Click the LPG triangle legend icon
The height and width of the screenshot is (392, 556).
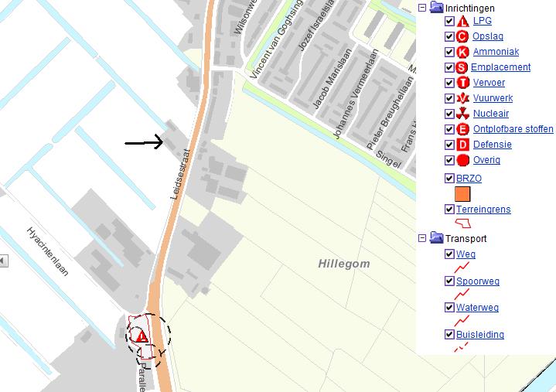[x=462, y=21]
